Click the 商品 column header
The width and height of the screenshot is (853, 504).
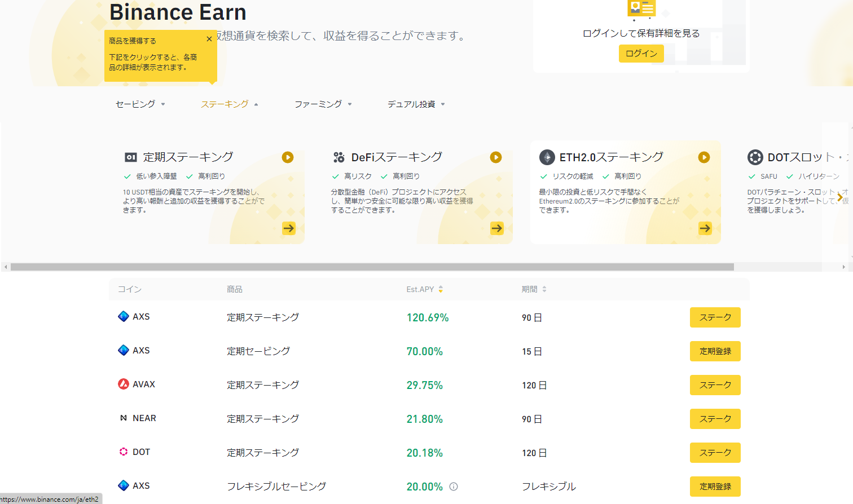pos(235,289)
